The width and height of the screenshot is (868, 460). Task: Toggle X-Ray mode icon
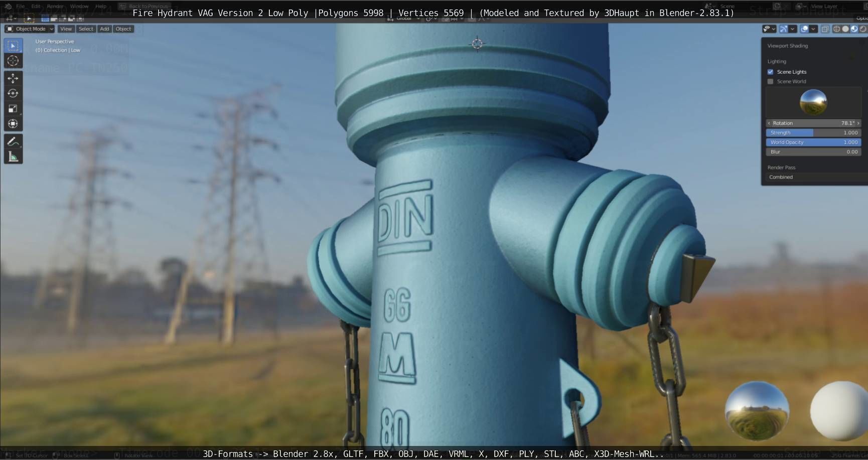click(825, 29)
